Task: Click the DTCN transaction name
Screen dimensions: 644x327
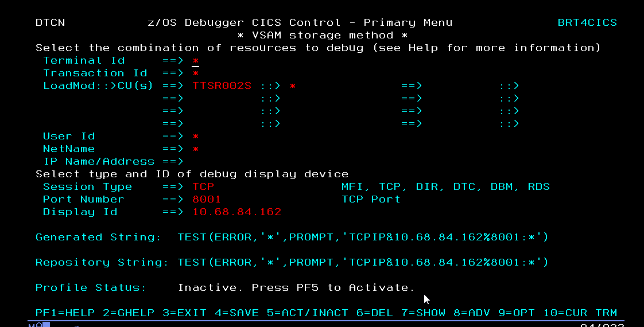Action: point(50,23)
